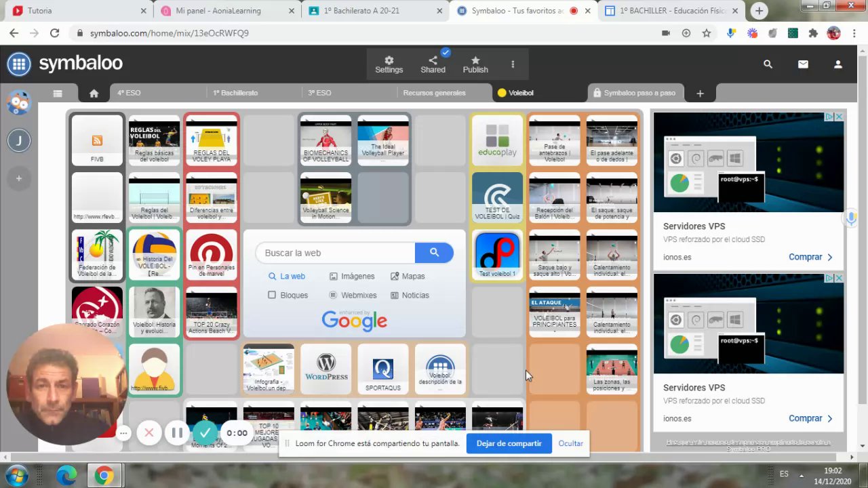Image resolution: width=868 pixels, height=488 pixels.
Task: Open the Shared options
Action: pyautogui.click(x=433, y=65)
